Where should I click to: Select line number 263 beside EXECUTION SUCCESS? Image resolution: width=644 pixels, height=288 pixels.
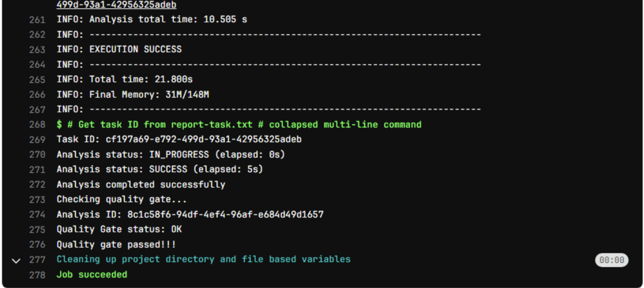click(x=37, y=50)
